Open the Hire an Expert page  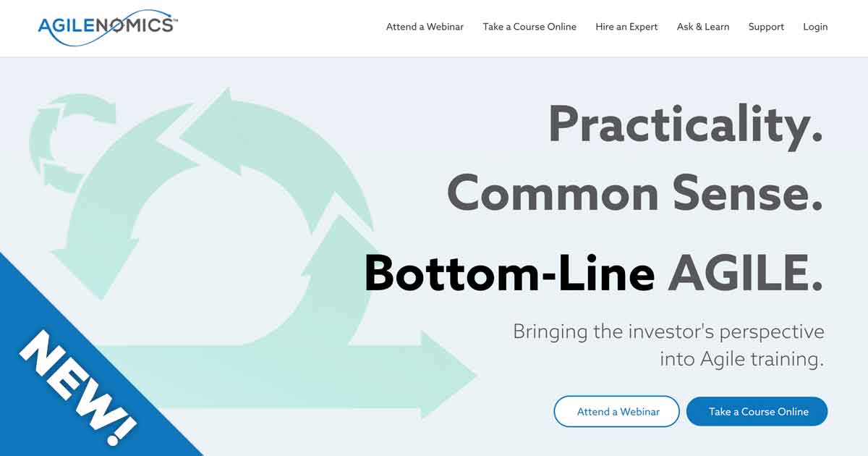pyautogui.click(x=626, y=27)
